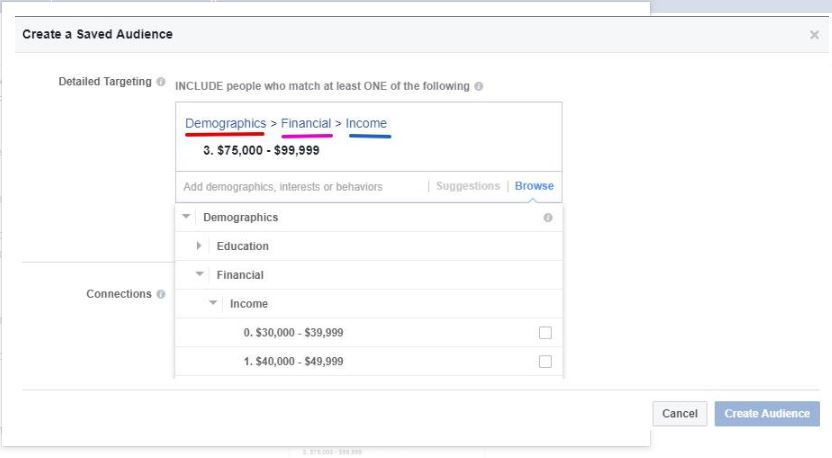Click the Financial breadcrumb link
The height and width of the screenshot is (458, 832).
pos(306,123)
